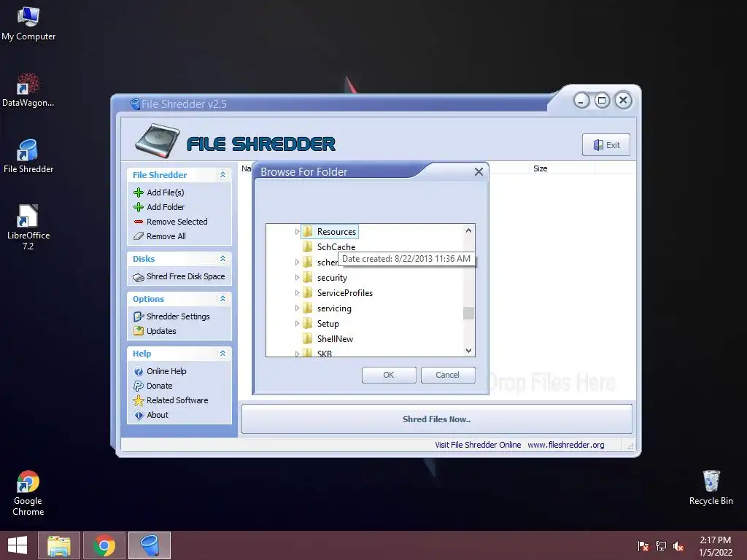Screen dimensions: 747x560
Task: Expand the servicing folder node
Action: (297, 308)
